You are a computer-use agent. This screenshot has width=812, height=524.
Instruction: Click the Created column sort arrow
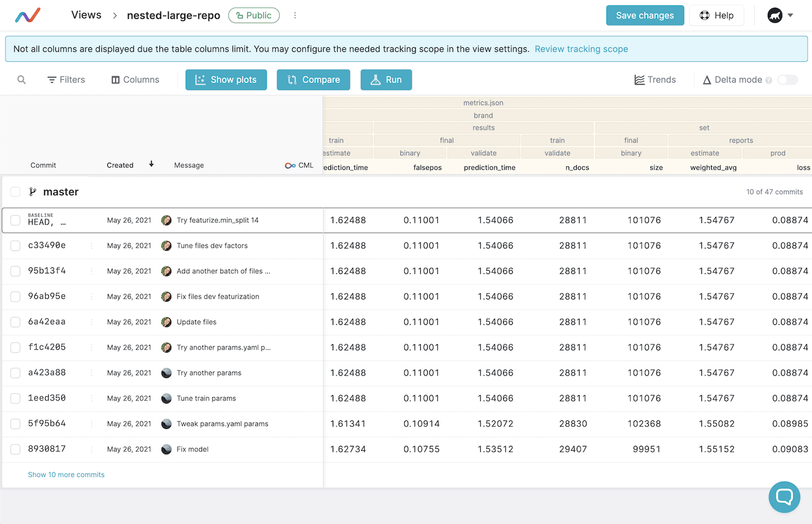coord(151,164)
